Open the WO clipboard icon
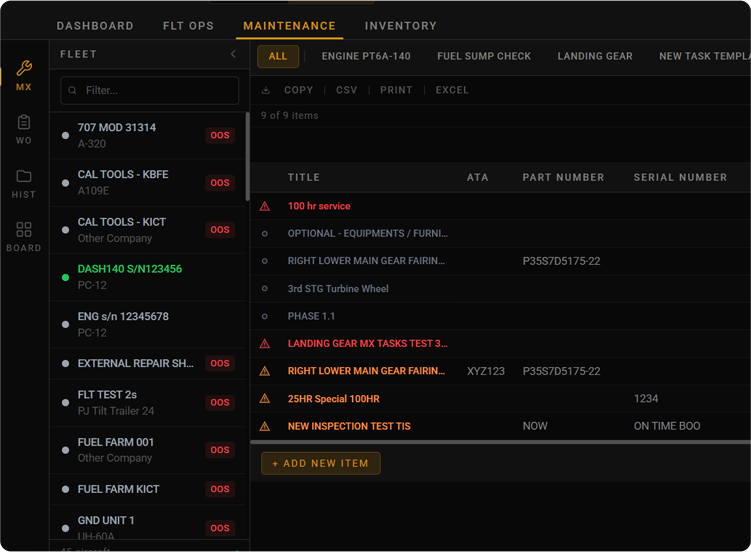751x552 pixels. (x=24, y=122)
